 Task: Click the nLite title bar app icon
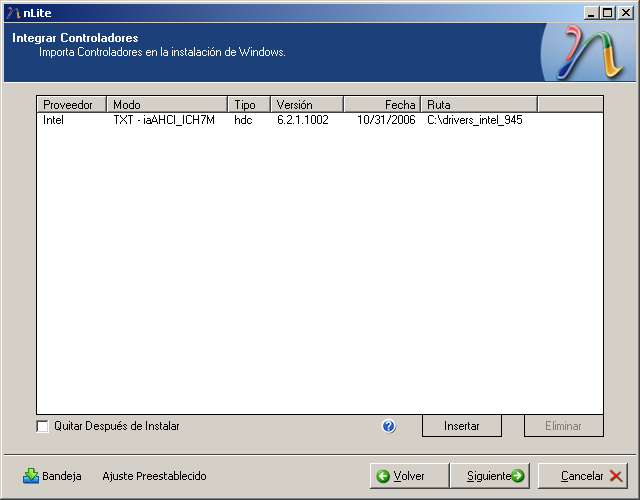[x=10, y=11]
